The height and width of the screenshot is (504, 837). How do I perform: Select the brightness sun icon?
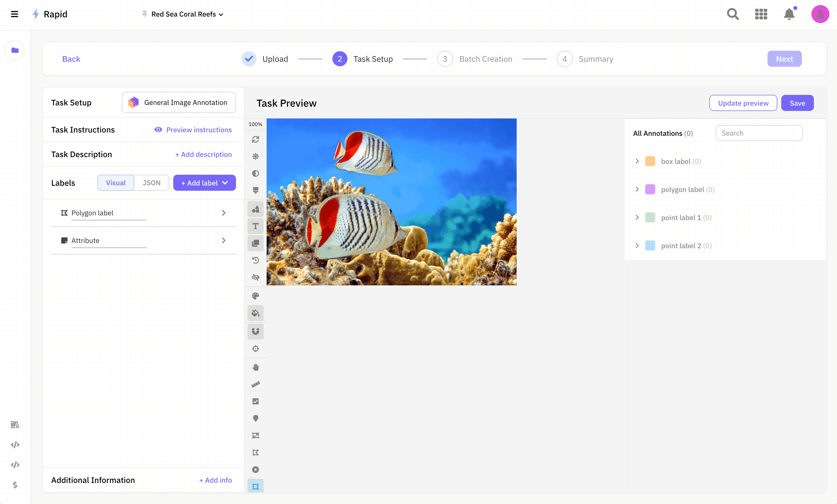[x=256, y=156]
